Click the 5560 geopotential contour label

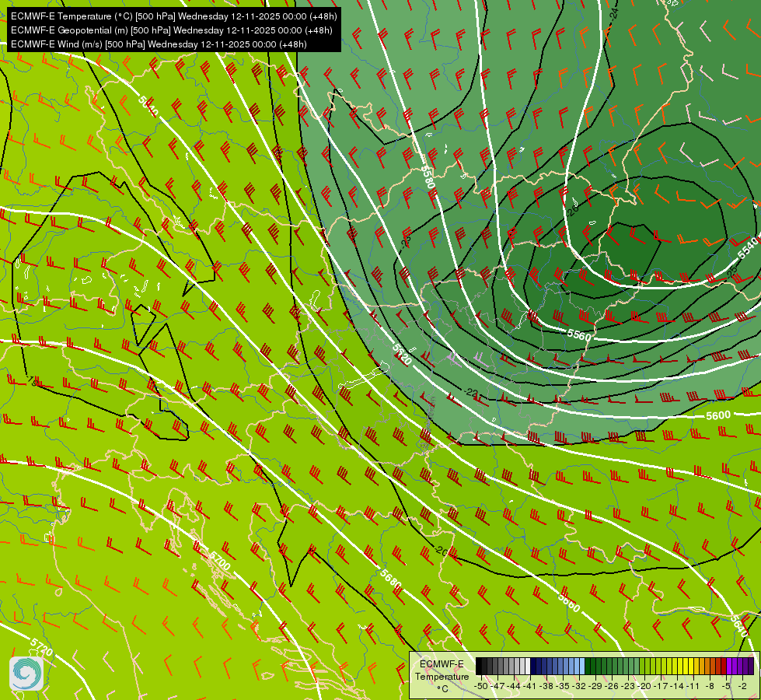579,334
